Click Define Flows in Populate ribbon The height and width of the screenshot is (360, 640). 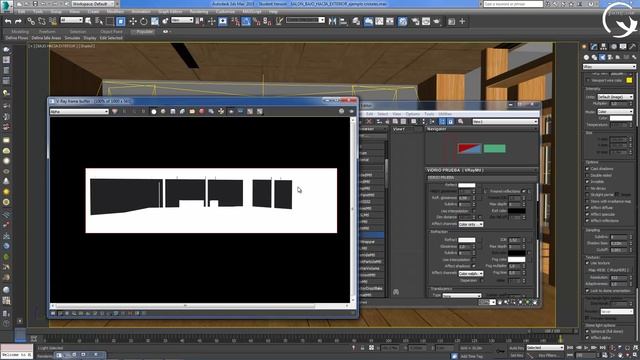pyautogui.click(x=17, y=38)
